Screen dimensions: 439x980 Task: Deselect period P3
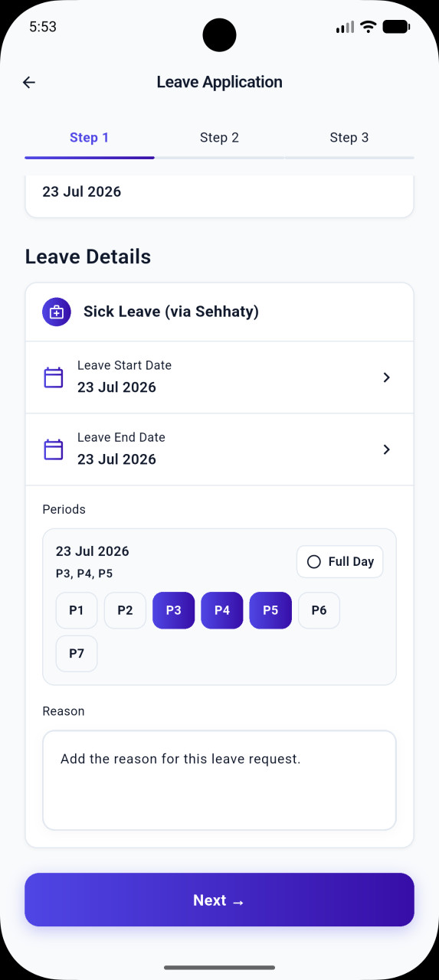point(174,610)
